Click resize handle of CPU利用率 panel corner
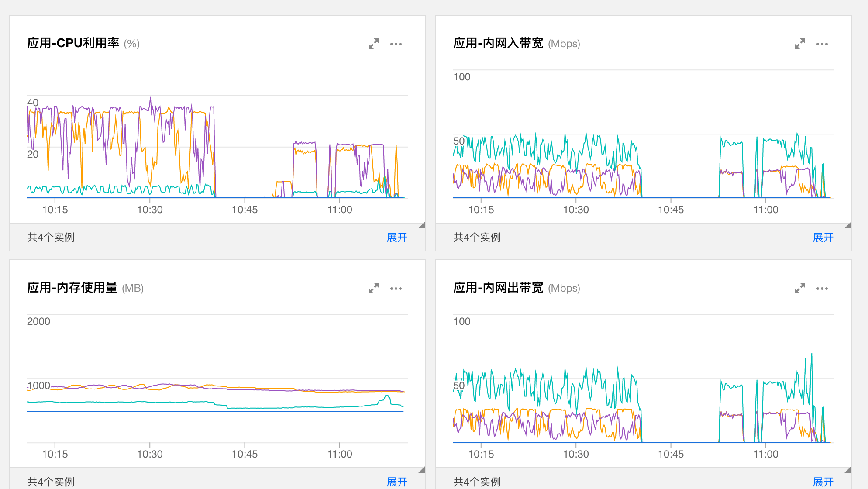868x489 pixels. point(422,225)
